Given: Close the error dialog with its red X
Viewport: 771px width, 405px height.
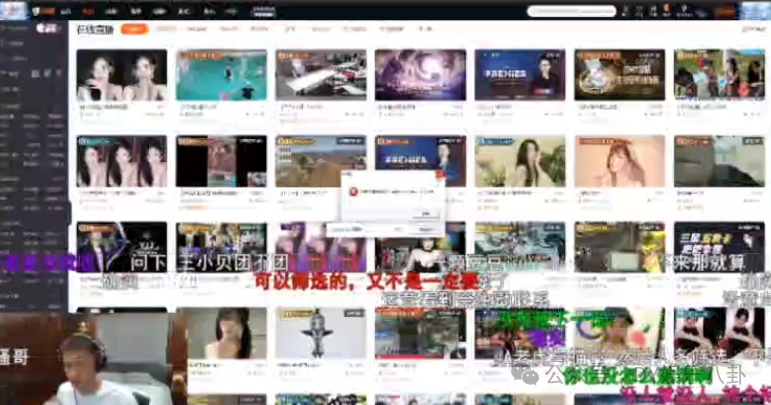Looking at the screenshot, I should click(440, 174).
